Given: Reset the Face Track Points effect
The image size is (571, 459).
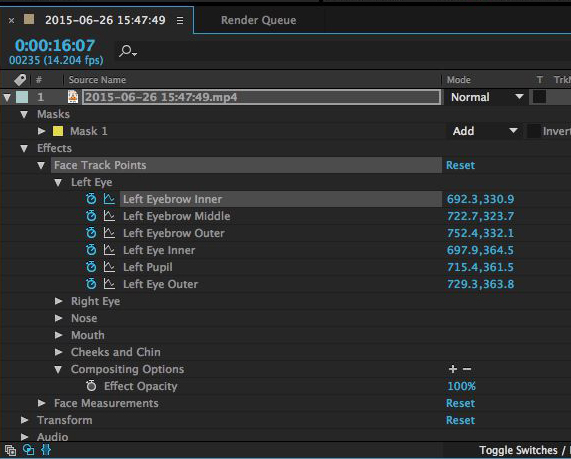Looking at the screenshot, I should (x=460, y=165).
